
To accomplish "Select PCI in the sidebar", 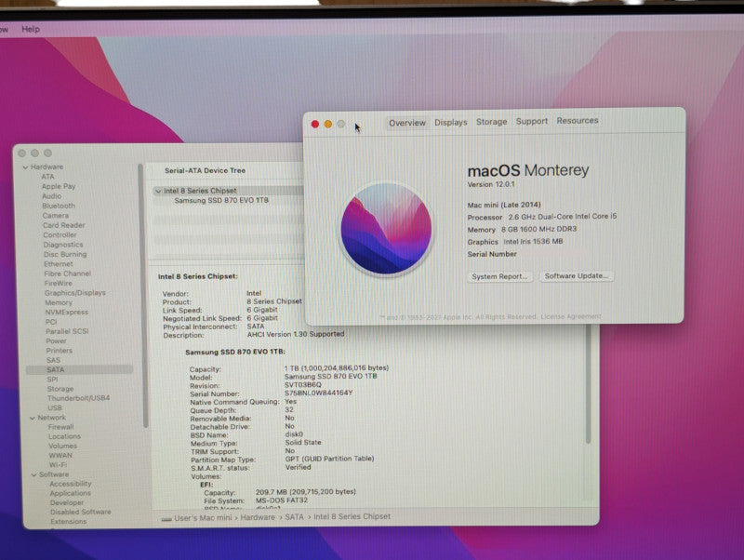I will tap(51, 322).
